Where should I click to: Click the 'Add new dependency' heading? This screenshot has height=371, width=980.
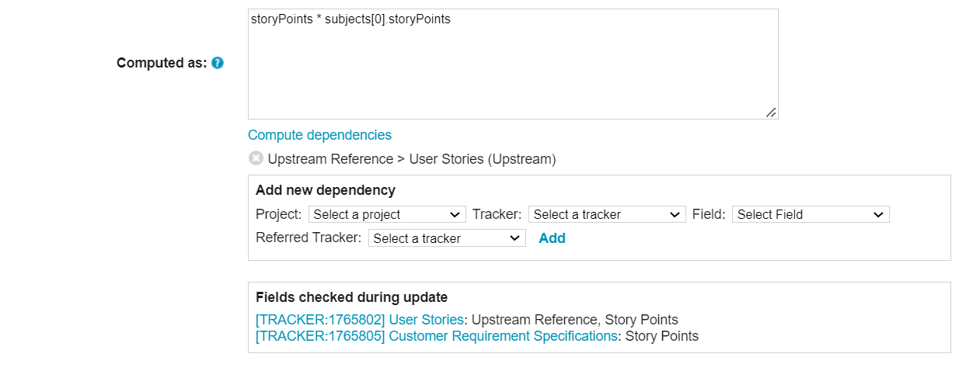325,190
